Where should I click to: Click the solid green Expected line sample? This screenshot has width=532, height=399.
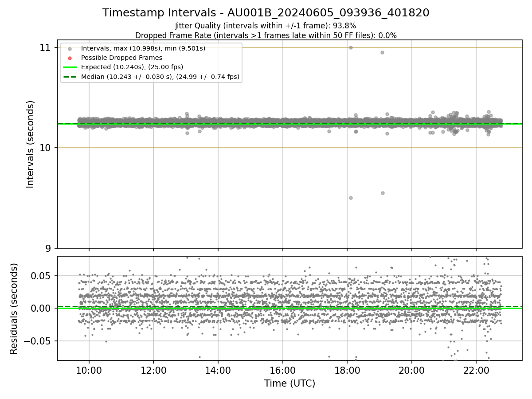(x=70, y=67)
